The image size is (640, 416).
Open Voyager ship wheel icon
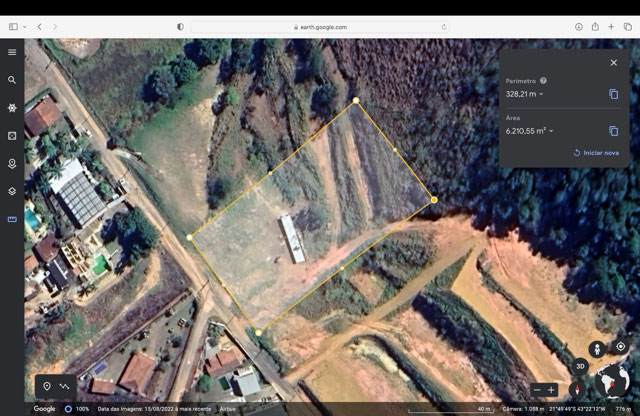click(12, 107)
